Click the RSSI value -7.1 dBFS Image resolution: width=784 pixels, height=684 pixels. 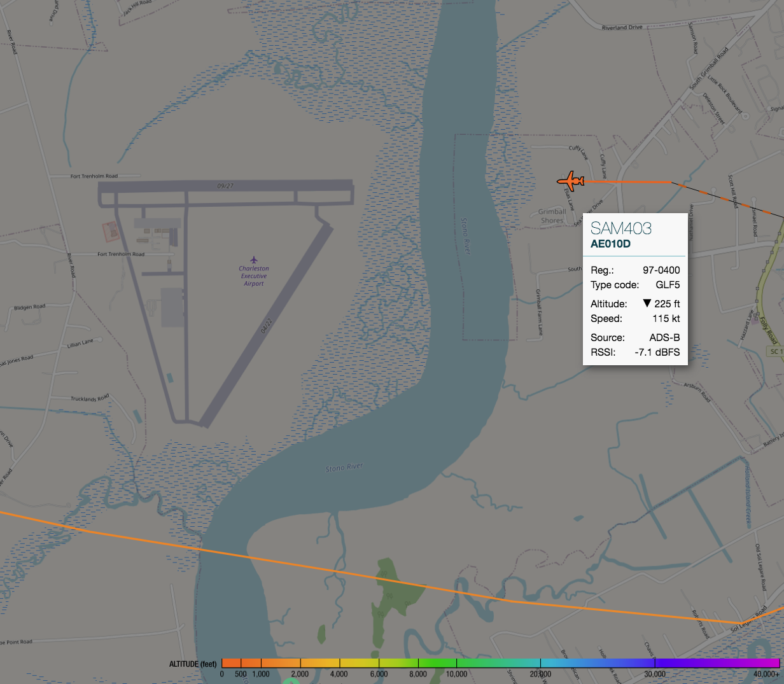[x=657, y=352]
